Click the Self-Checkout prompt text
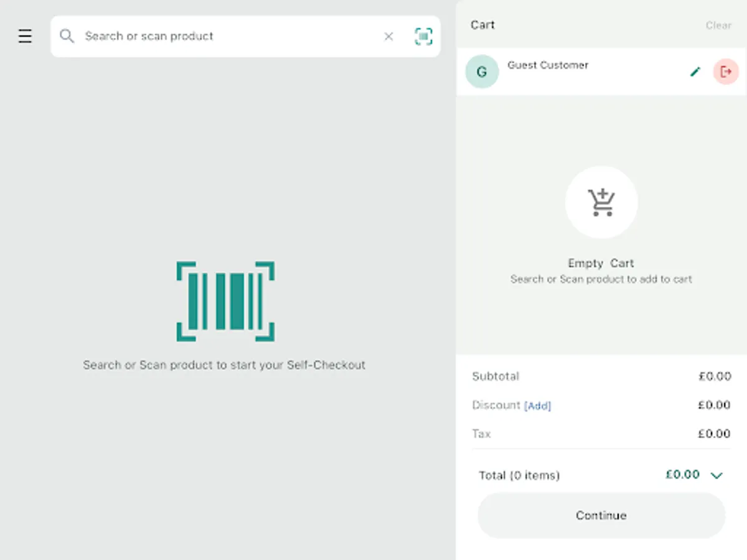747x560 pixels. coord(224,365)
